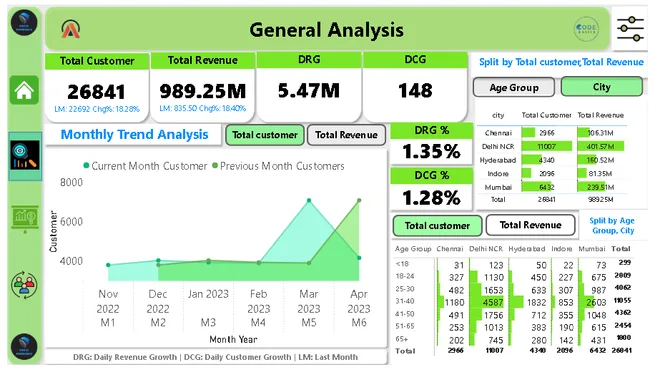This screenshot has height=373, width=650.
Task: Click Current Month Customer legend entry
Action: click(x=145, y=166)
